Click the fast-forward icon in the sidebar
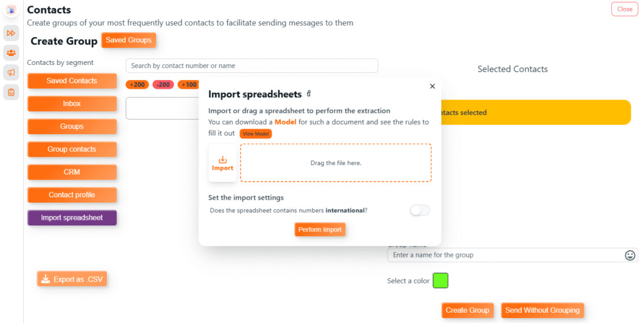The width and height of the screenshot is (644, 323). pos(11,33)
